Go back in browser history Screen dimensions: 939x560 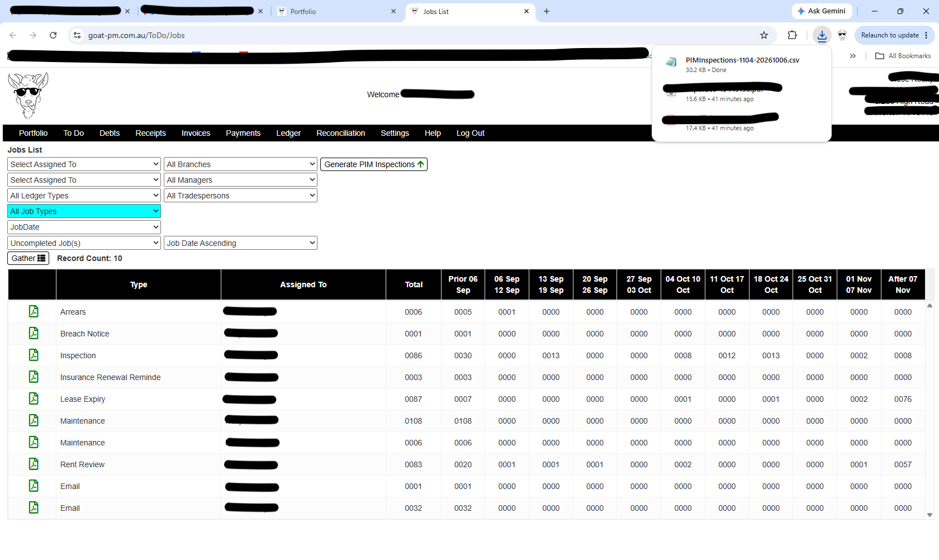[x=13, y=35]
